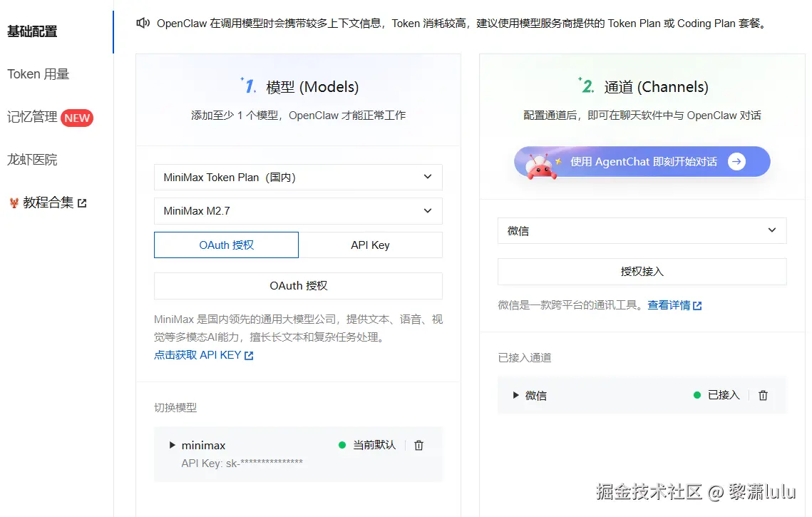Click the OAuth 授权 authorization button
The image size is (812, 517).
(x=298, y=285)
